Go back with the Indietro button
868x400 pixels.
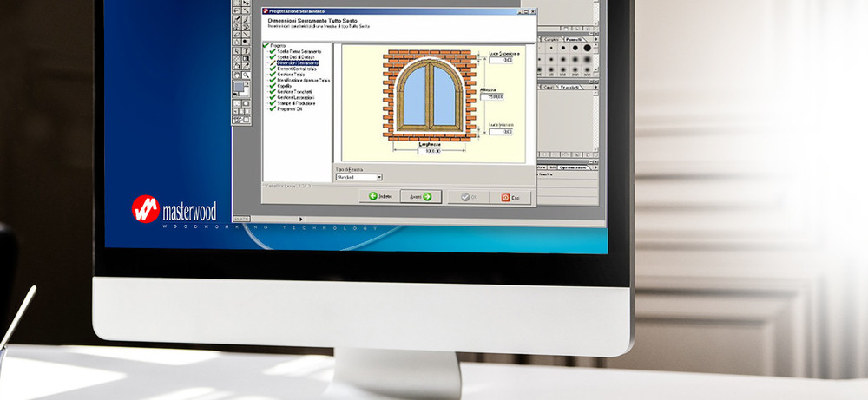380,196
